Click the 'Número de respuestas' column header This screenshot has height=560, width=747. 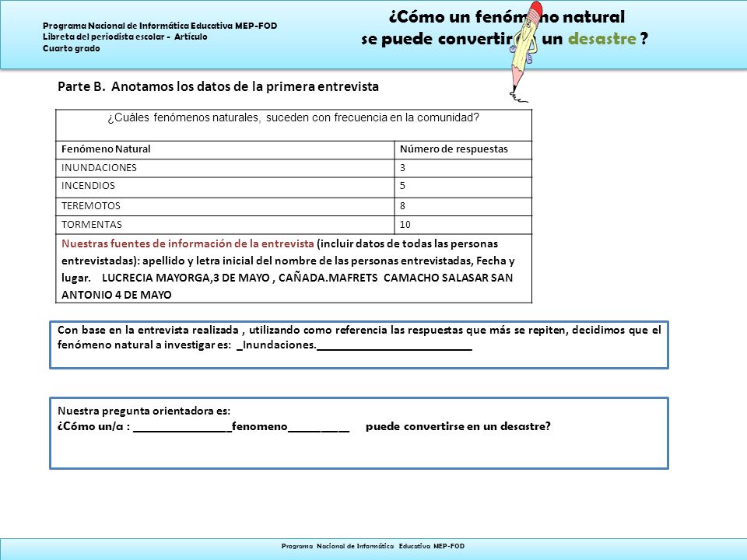[463, 149]
